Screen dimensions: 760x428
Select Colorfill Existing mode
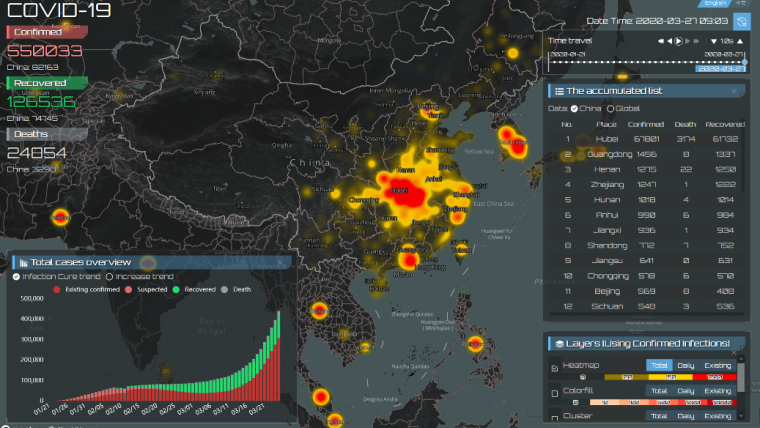[x=717, y=391]
